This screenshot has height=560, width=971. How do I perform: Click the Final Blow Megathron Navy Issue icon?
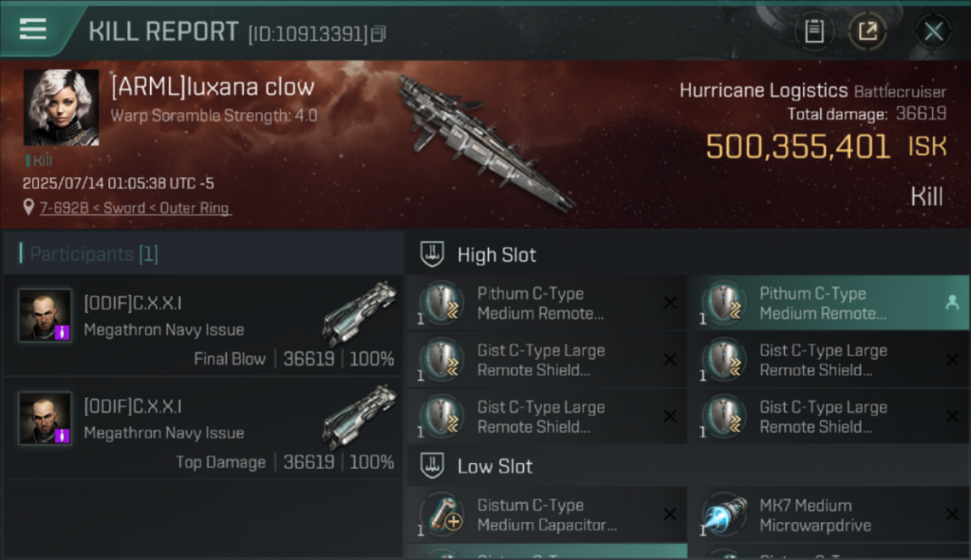coord(360,314)
